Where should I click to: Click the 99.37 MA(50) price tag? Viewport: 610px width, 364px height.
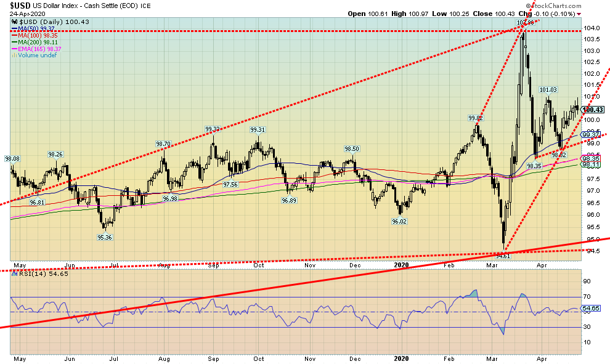(591, 134)
